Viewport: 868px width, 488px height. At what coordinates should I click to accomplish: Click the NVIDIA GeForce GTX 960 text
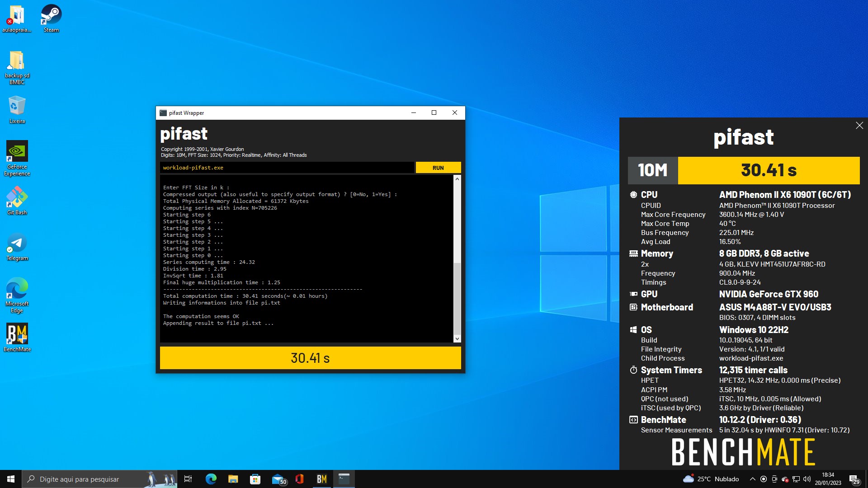[x=769, y=294]
